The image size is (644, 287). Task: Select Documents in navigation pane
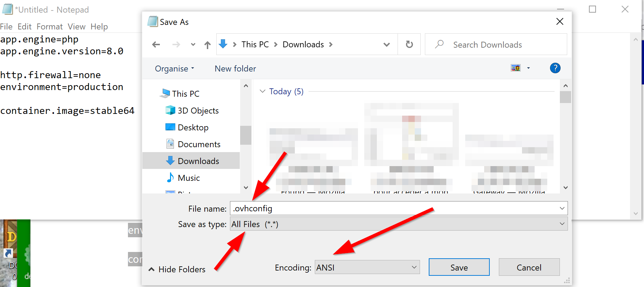coord(199,144)
